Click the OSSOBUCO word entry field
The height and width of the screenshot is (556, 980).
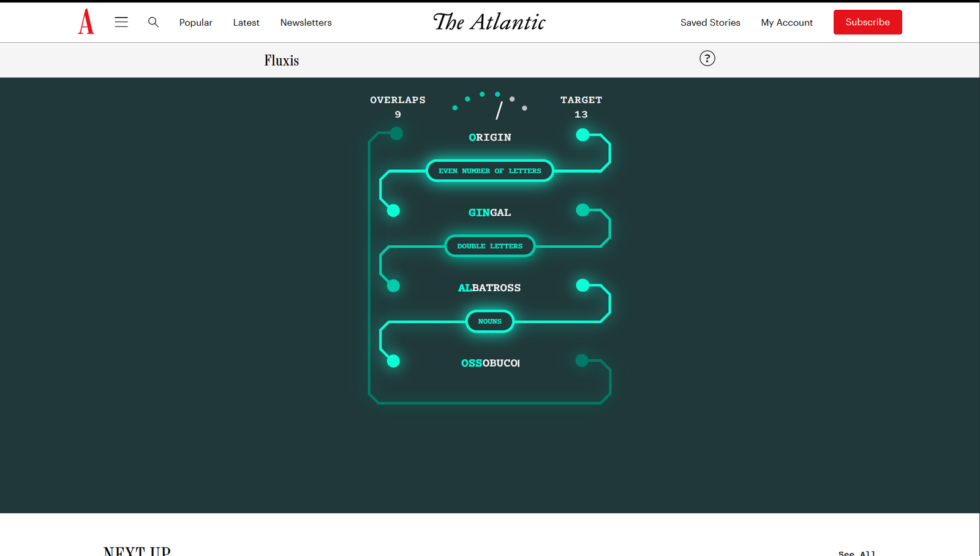point(489,363)
